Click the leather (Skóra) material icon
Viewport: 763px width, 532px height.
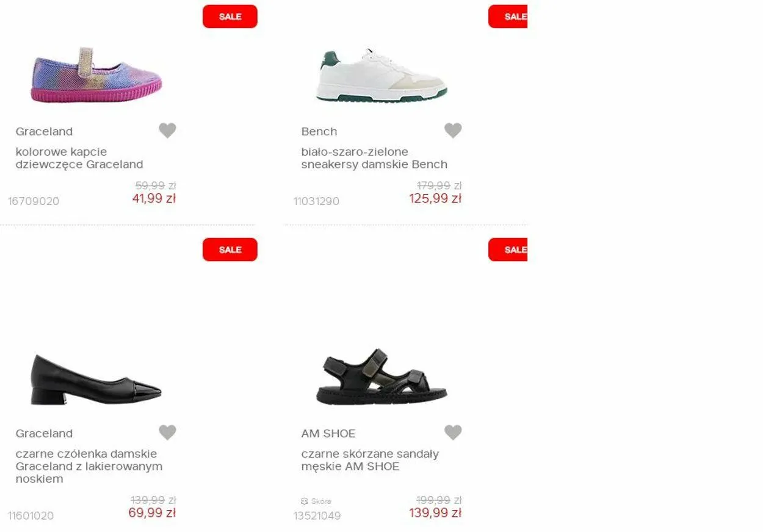click(x=305, y=501)
